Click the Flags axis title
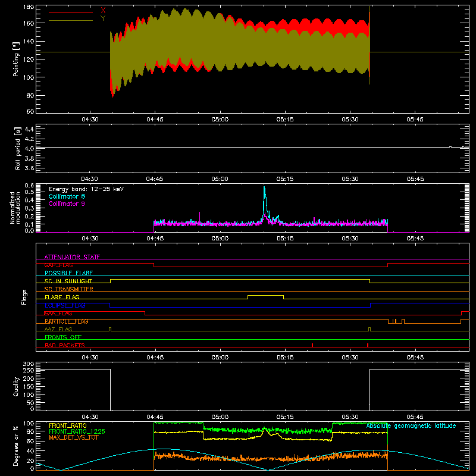This screenshot has height=476, width=476. coord(24,297)
